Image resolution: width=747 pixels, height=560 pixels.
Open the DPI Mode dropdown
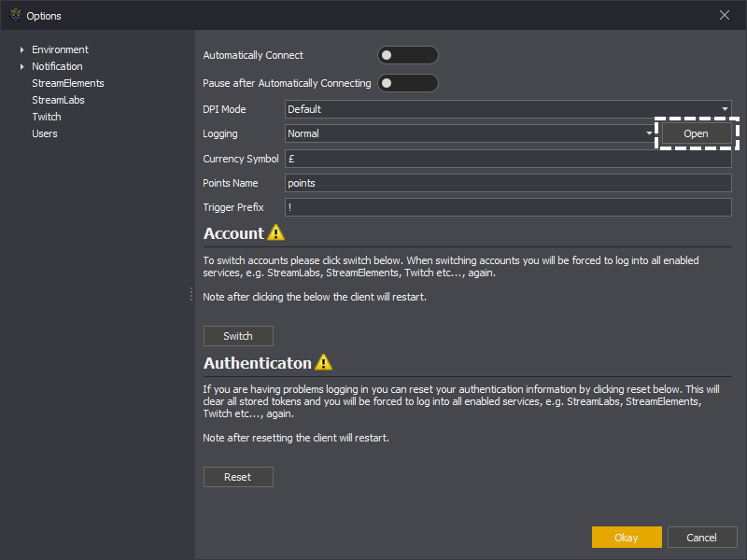pyautogui.click(x=508, y=109)
